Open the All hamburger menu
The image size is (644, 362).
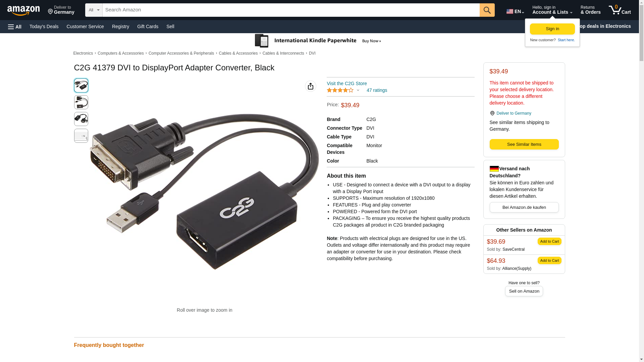pyautogui.click(x=15, y=26)
